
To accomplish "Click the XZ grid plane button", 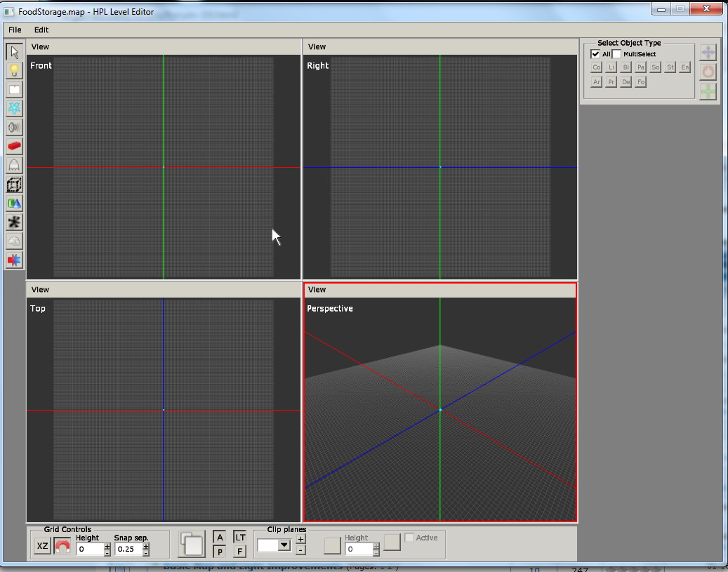I will [x=42, y=546].
